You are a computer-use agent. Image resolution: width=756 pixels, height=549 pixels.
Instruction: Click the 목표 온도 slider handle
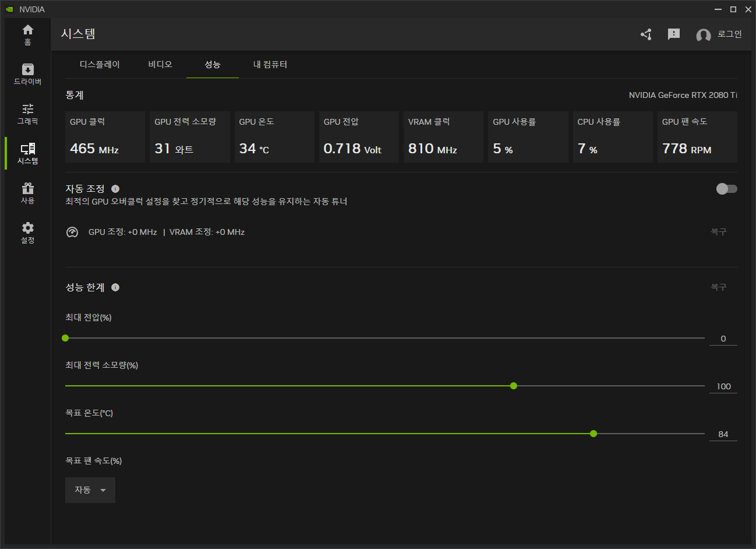coord(594,434)
